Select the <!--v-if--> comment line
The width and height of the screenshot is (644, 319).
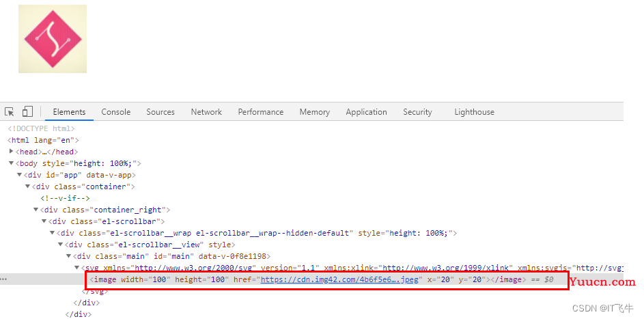tap(65, 198)
